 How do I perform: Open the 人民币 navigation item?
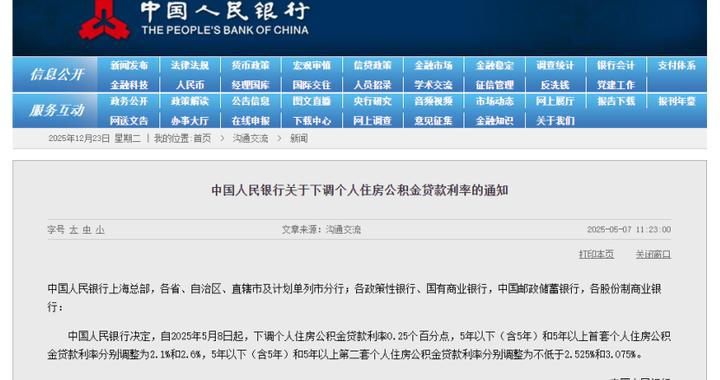click(190, 85)
